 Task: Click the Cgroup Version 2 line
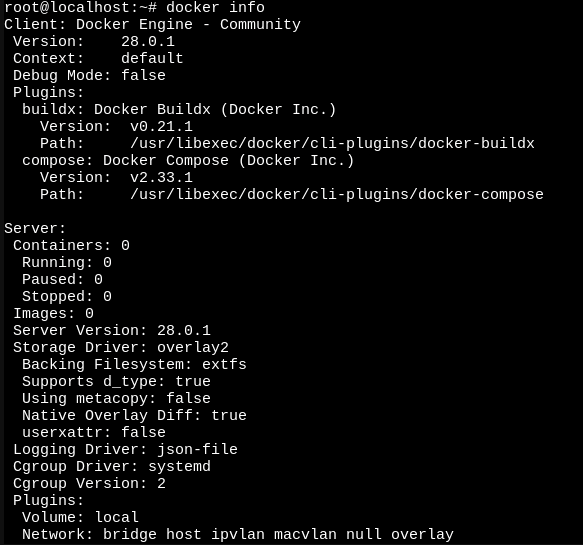click(x=89, y=484)
